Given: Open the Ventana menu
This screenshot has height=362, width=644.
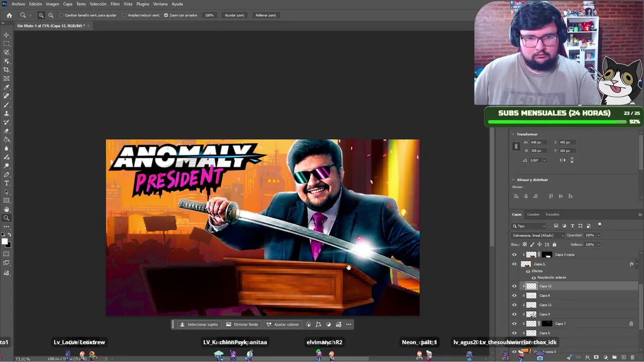Looking at the screenshot, I should 160,4.
